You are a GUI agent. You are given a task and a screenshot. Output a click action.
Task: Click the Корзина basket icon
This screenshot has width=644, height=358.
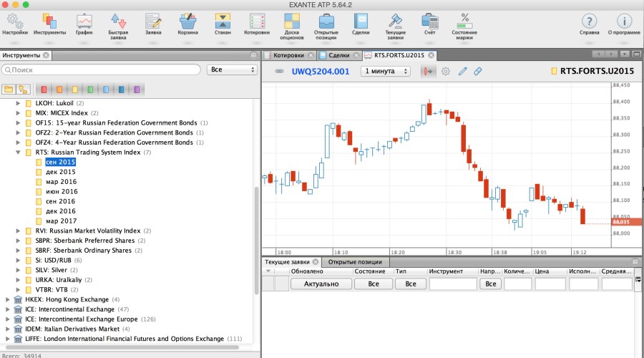click(x=188, y=23)
